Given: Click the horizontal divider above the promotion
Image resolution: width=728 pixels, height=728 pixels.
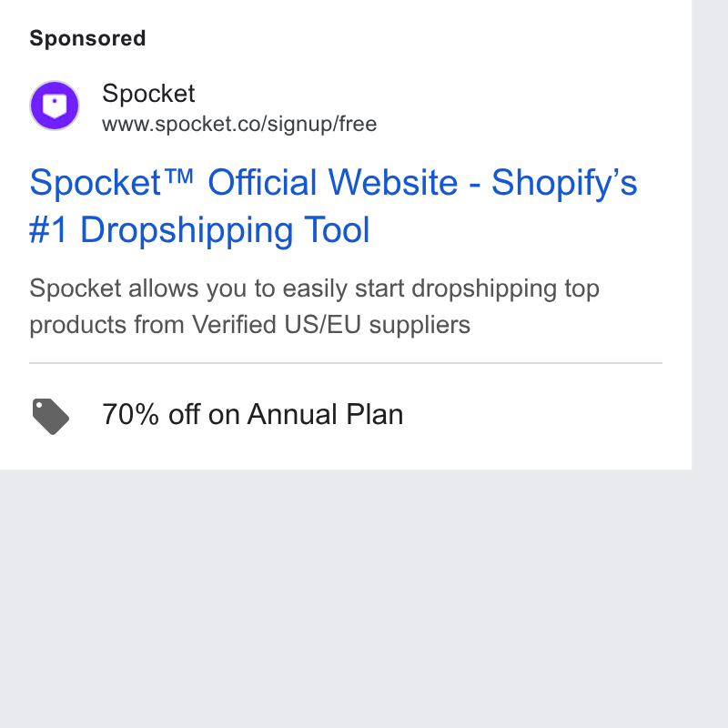Looking at the screenshot, I should (x=346, y=363).
